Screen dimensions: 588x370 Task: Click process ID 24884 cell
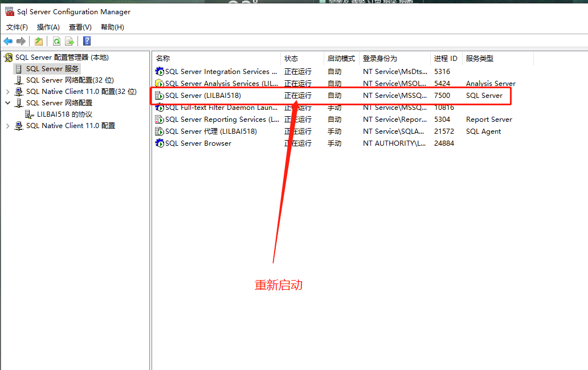point(444,143)
